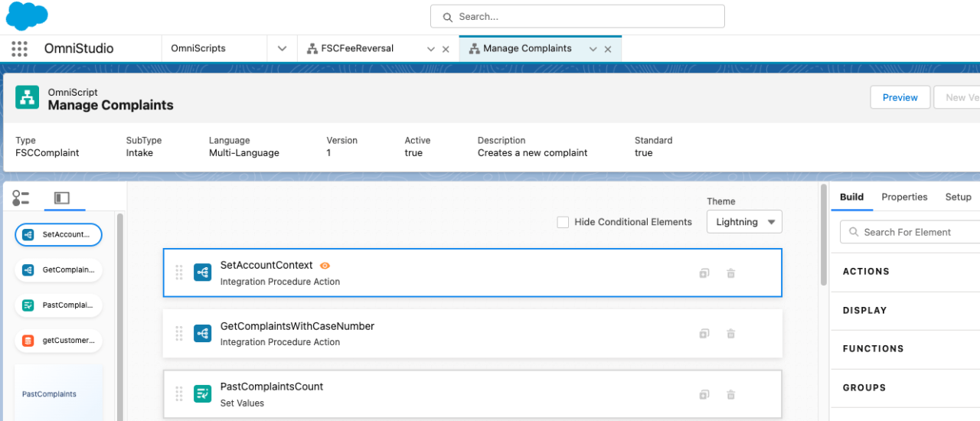Viewport: 980px width, 421px height.
Task: Click the Manage Complaints OmniScript header icon
Action: [x=28, y=98]
